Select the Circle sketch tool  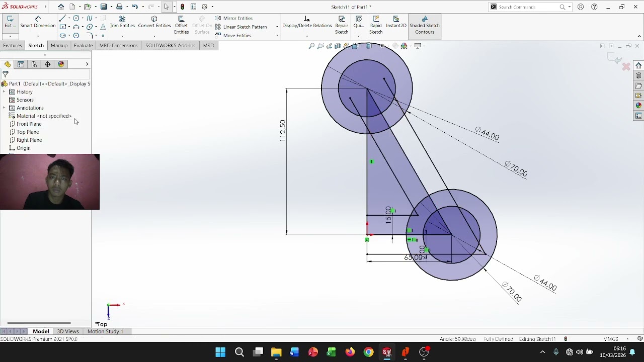click(x=76, y=18)
